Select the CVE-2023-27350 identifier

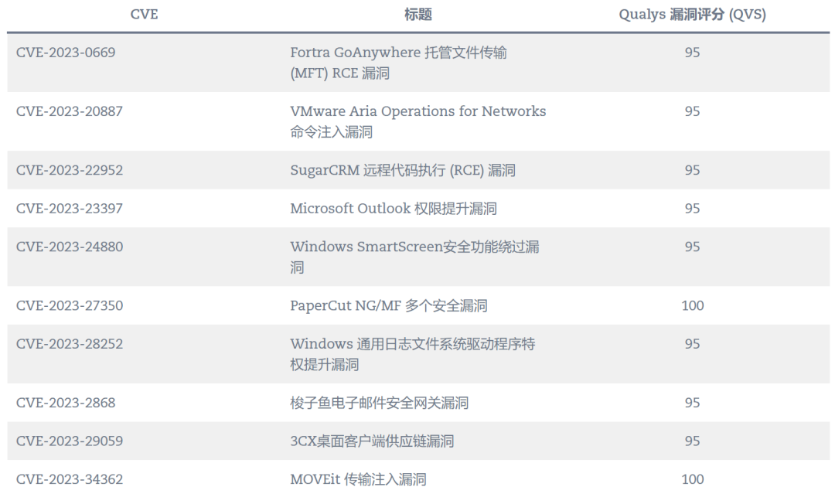[x=70, y=306]
